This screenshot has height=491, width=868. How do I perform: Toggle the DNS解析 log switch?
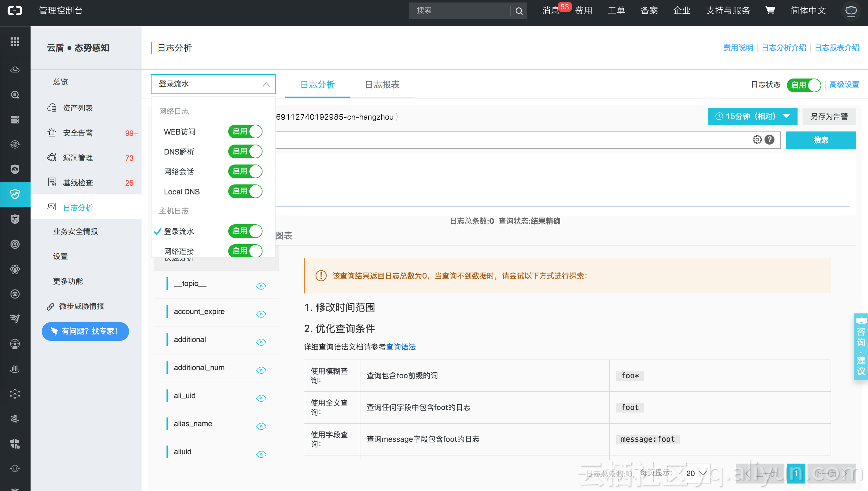[x=245, y=151]
